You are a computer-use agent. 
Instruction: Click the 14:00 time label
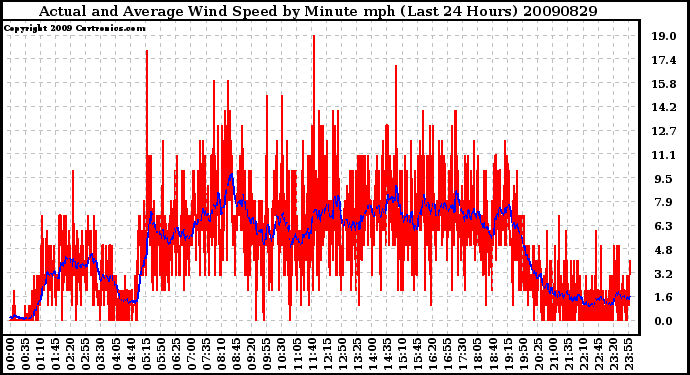[x=372, y=355]
